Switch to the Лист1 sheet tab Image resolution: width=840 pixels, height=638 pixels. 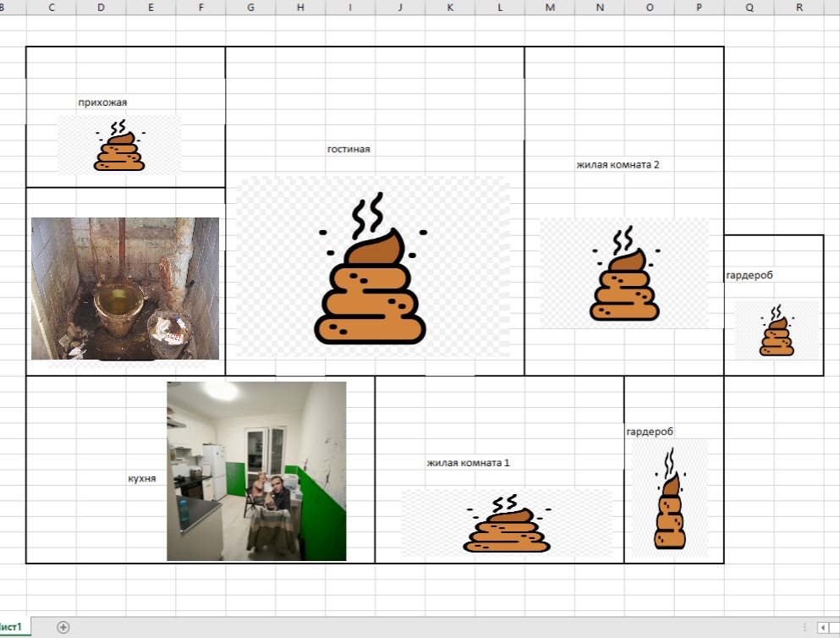pos(14,627)
